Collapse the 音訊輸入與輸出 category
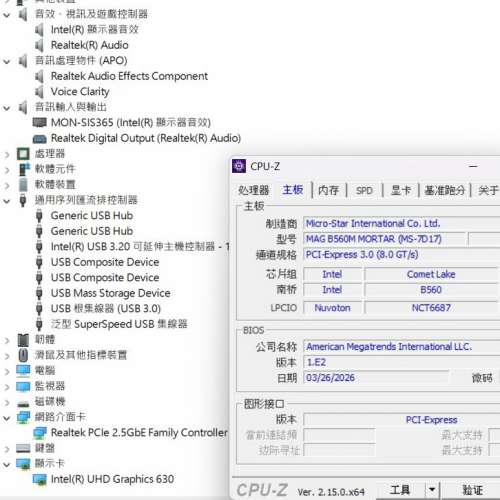Screen dimensions: 500x500 point(7,108)
